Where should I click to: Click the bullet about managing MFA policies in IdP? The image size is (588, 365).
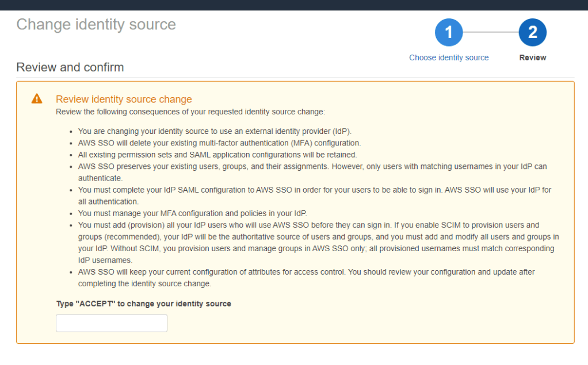[192, 213]
